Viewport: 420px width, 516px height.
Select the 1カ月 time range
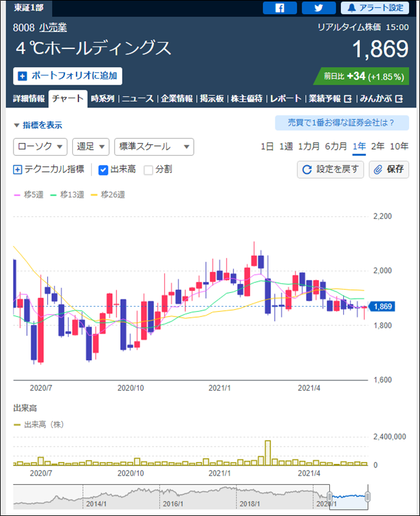point(308,147)
